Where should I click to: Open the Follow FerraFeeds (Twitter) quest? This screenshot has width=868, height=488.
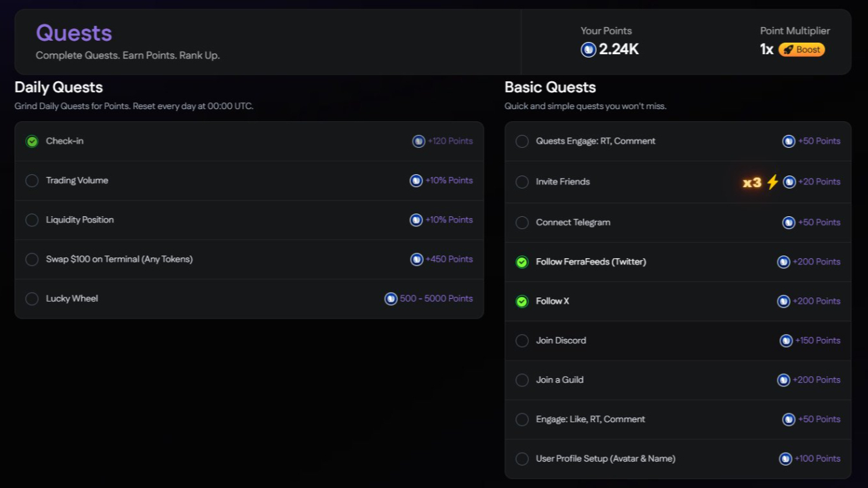click(x=591, y=262)
